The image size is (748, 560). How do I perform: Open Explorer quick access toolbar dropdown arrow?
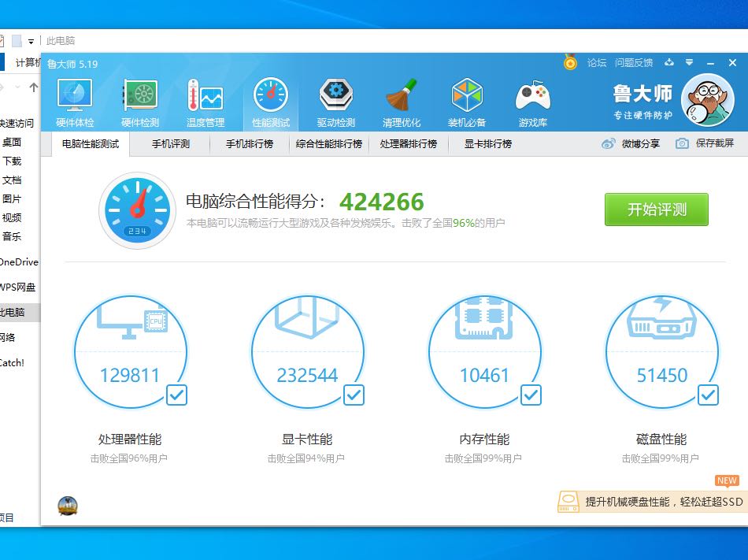[31, 42]
